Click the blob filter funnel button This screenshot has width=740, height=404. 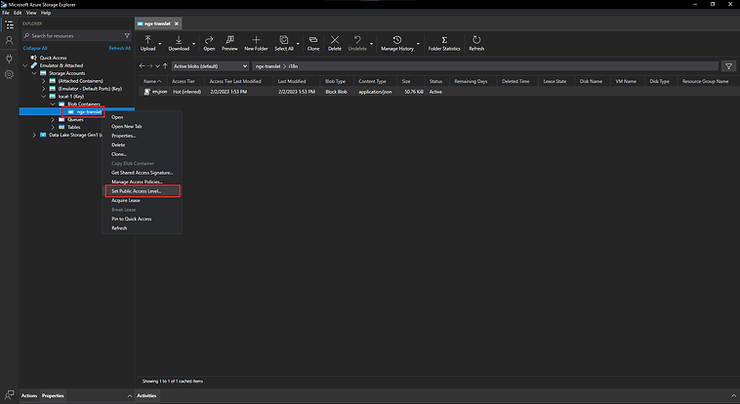tap(729, 66)
